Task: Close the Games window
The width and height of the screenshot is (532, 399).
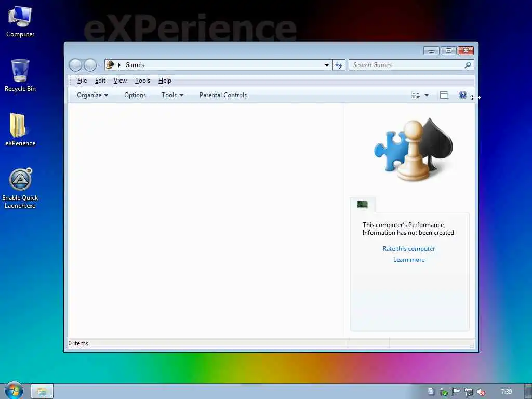Action: (x=466, y=51)
